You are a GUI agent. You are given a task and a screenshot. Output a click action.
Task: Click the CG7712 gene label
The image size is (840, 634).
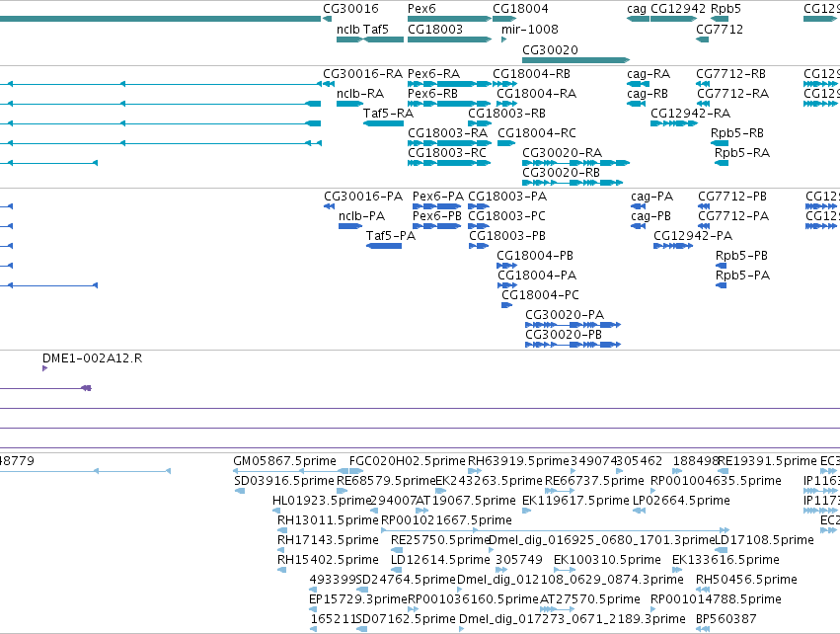[720, 29]
